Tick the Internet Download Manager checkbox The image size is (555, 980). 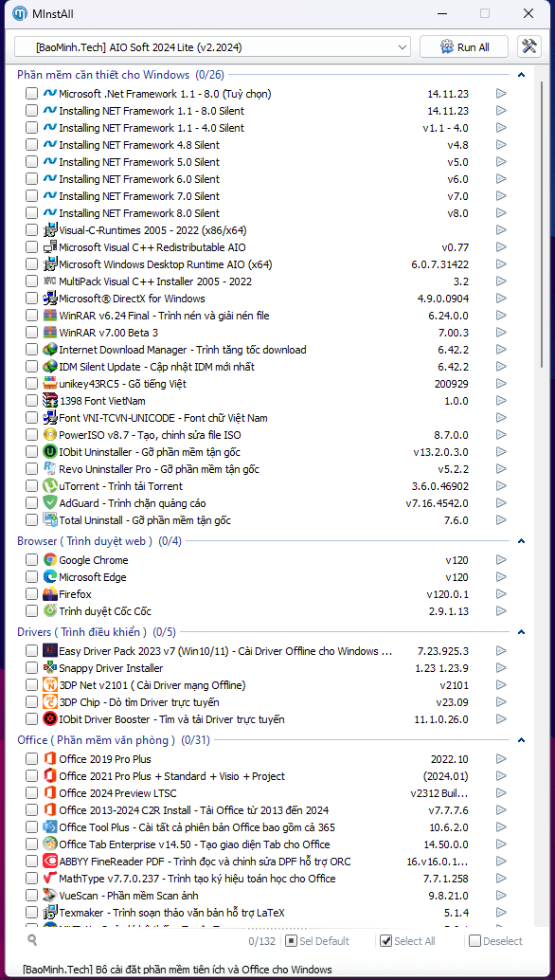tap(32, 350)
